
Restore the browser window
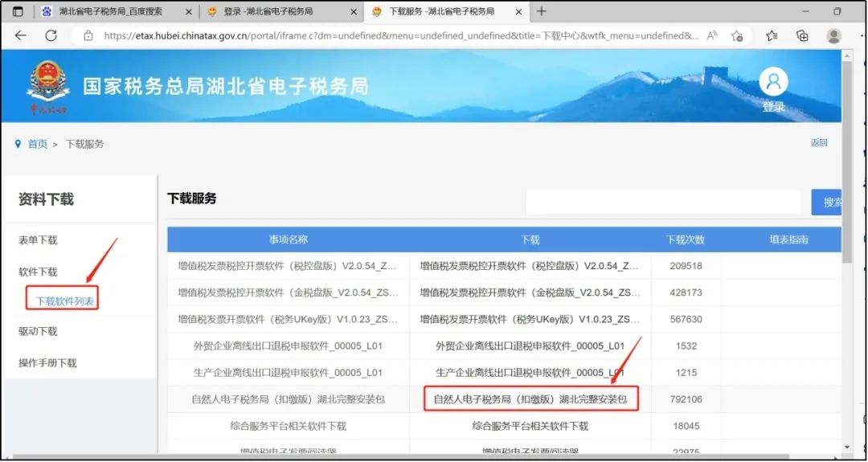coord(837,11)
